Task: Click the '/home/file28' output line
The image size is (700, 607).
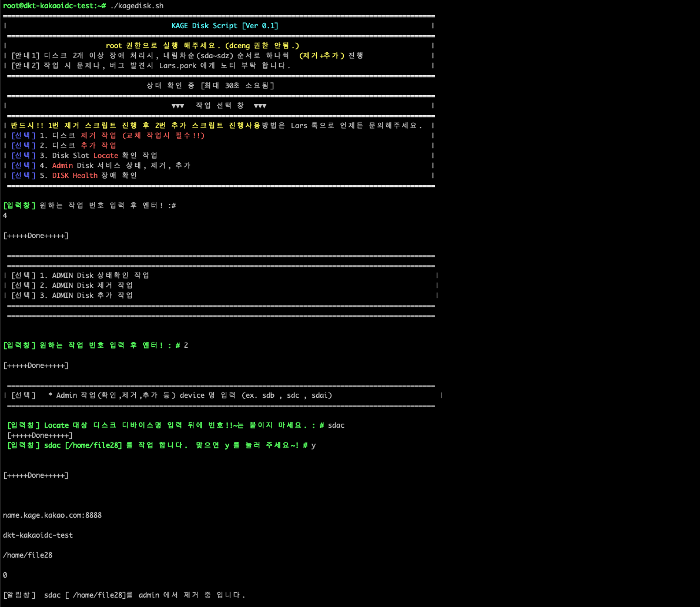Action: [x=28, y=555]
